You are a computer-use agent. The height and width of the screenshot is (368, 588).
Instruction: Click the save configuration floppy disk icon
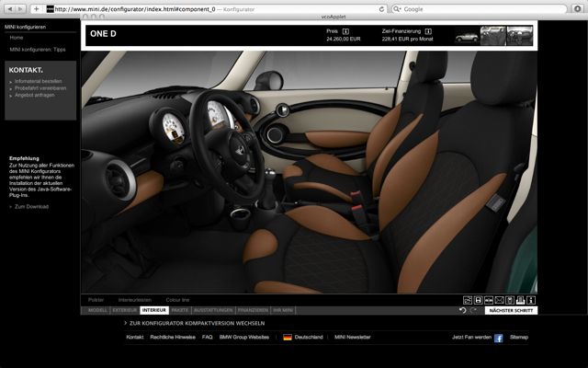tap(478, 300)
